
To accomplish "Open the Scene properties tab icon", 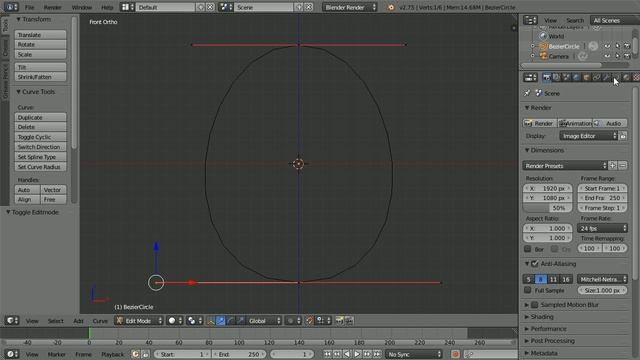I will (567, 77).
